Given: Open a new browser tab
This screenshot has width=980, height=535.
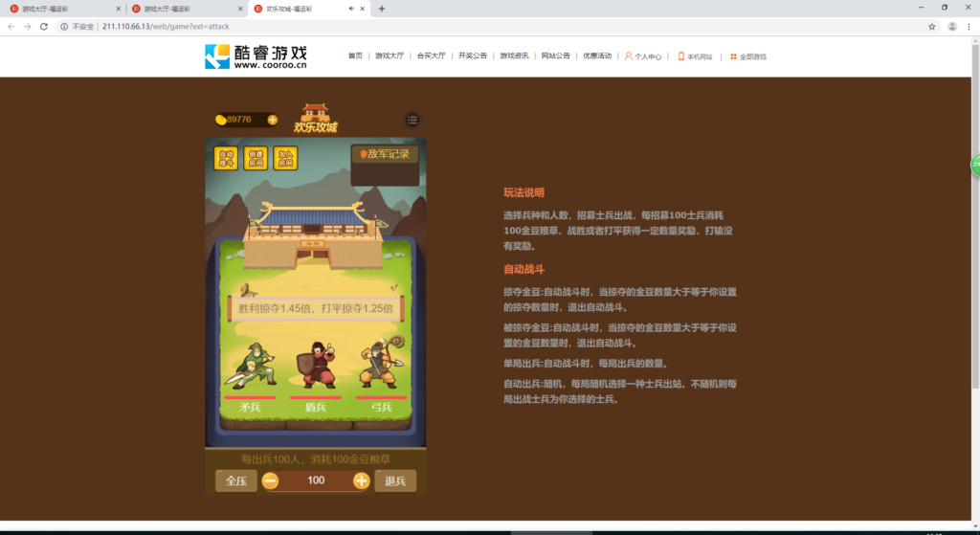Looking at the screenshot, I should pos(382,9).
